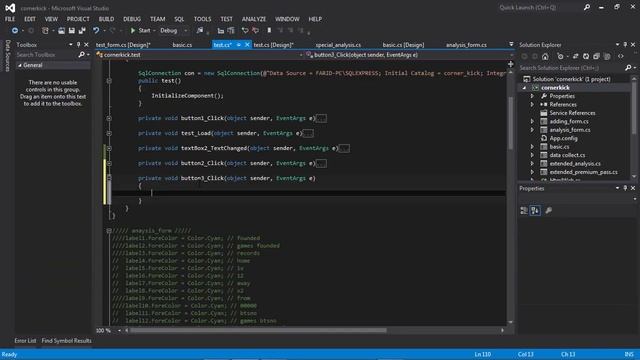Open the VIEW menu
This screenshot has width=640, height=360.
click(x=51, y=19)
